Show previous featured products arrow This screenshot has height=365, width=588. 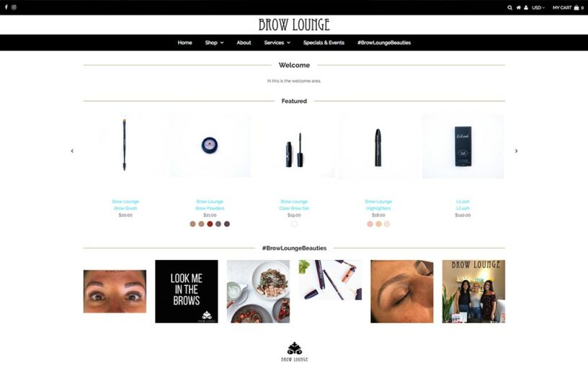72,150
